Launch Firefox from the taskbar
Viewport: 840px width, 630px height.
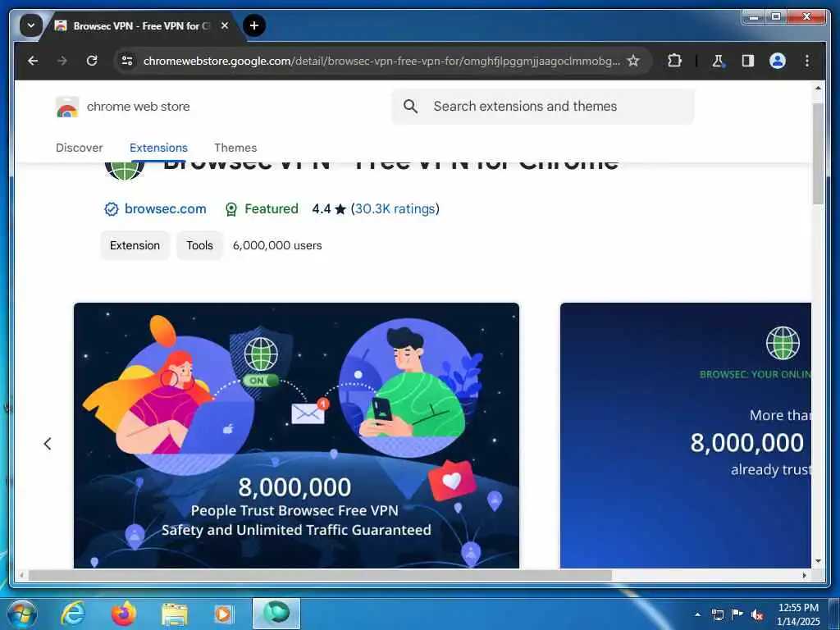point(124,614)
